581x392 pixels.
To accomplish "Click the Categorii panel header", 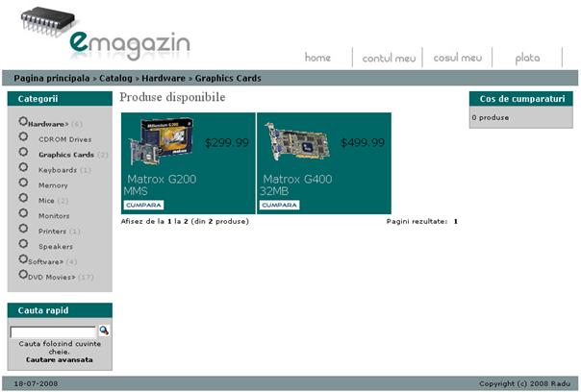I will [x=60, y=99].
